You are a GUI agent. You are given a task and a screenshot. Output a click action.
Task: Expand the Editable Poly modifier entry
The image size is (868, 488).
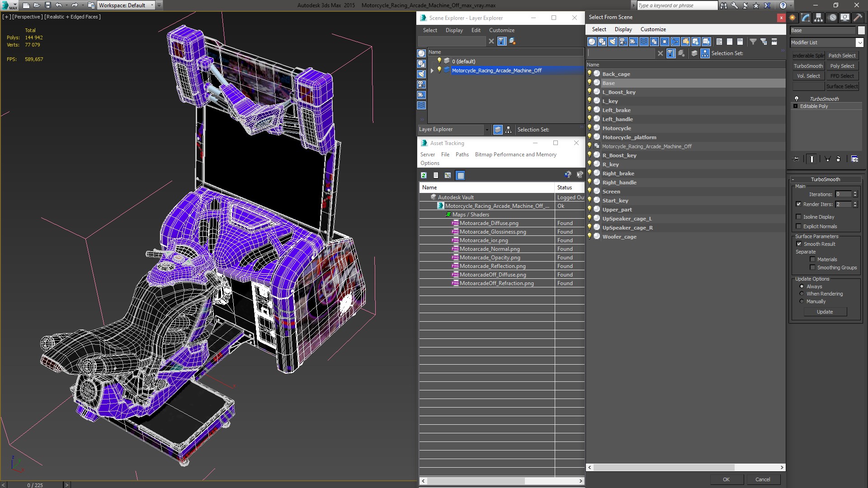(795, 106)
